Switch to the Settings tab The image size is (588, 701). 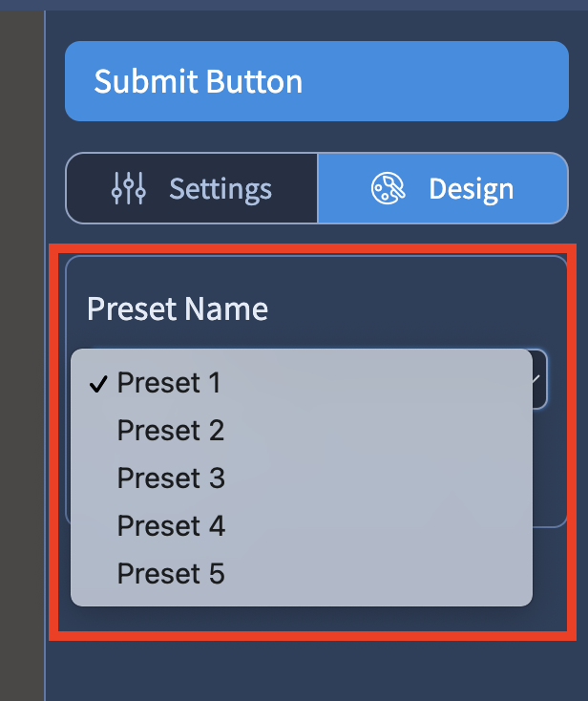[192, 188]
